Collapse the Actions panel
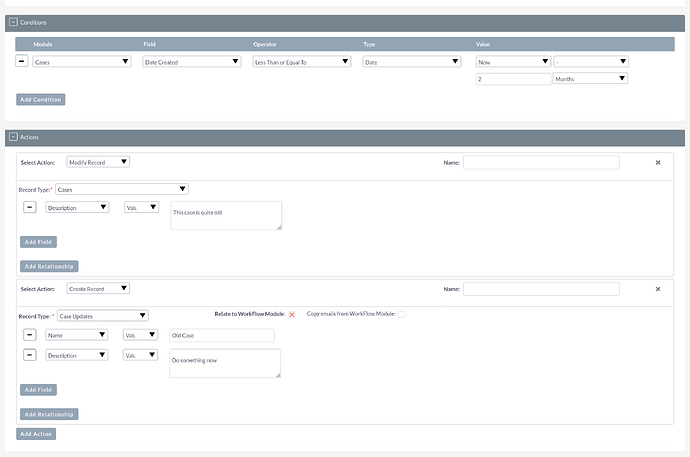This screenshot has width=690, height=457. point(13,137)
